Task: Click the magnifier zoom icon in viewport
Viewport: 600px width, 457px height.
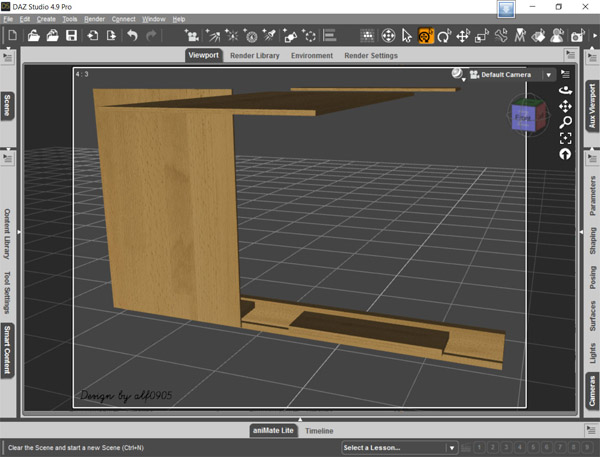Action: click(566, 122)
